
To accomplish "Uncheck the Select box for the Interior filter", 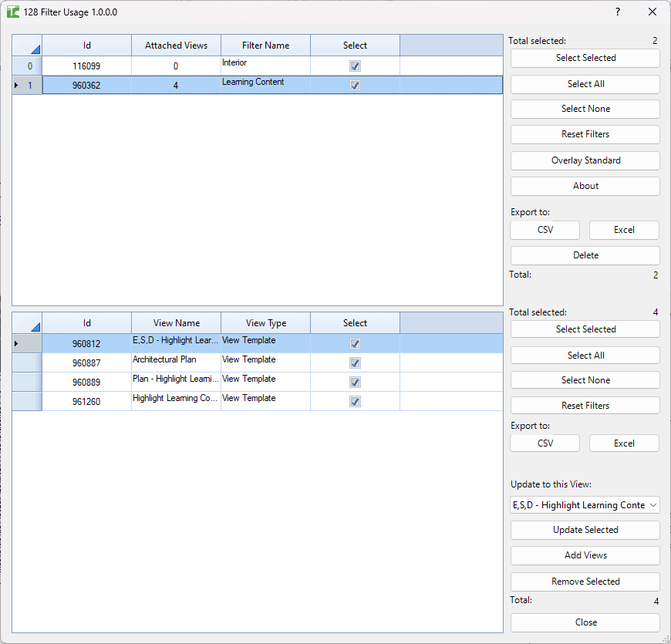I will click(355, 66).
